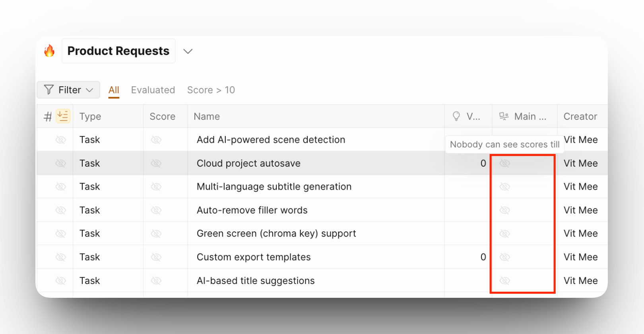Click the Creator column header
This screenshot has height=334, width=644.
580,117
